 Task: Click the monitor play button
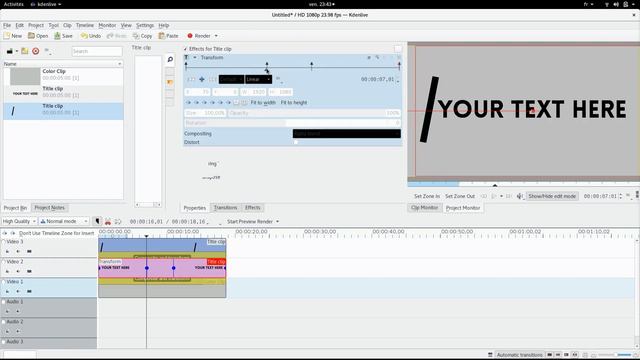click(494, 196)
